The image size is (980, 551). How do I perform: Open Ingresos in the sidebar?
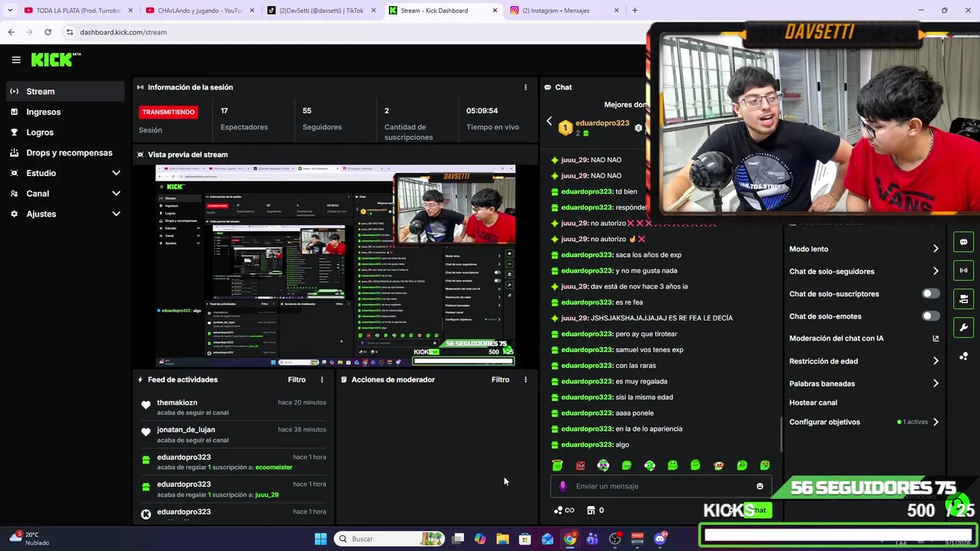[65, 112]
